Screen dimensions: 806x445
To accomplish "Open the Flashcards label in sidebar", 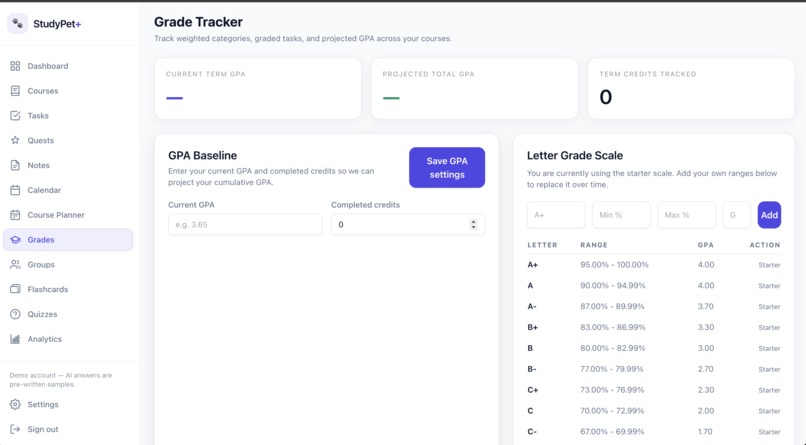I will (x=48, y=289).
